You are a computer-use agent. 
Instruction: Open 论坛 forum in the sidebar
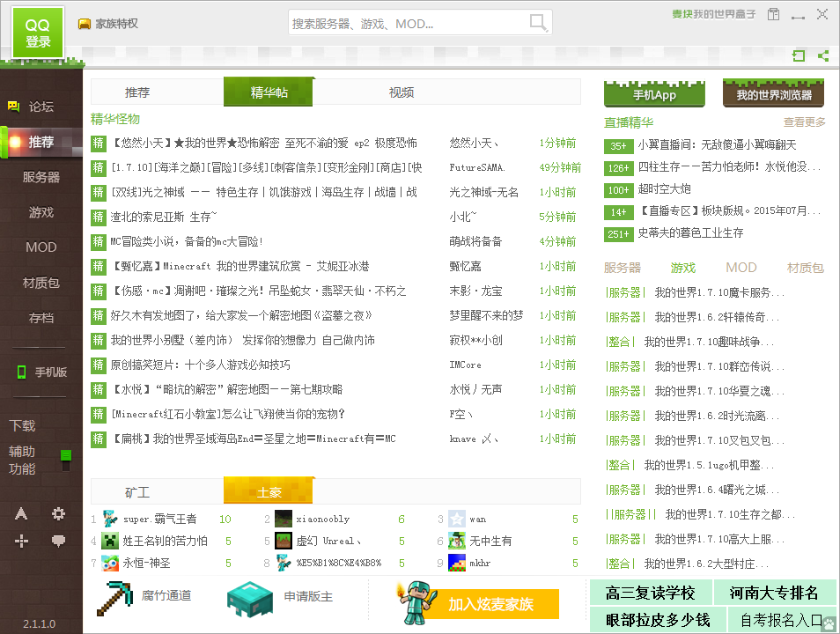pyautogui.click(x=41, y=107)
